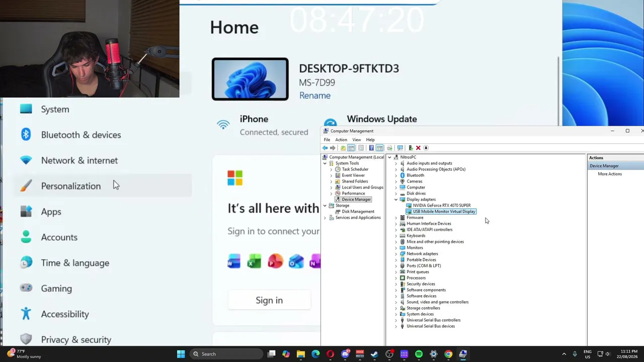Open the Action menu
The image size is (644, 362).
[x=341, y=140]
